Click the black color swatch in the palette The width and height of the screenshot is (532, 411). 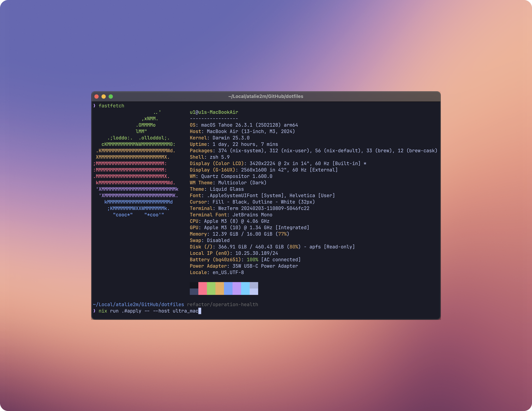tap(194, 285)
